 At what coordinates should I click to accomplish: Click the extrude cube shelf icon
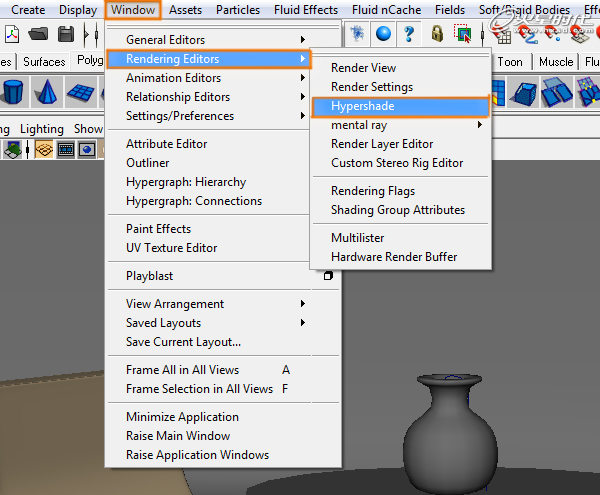[525, 93]
